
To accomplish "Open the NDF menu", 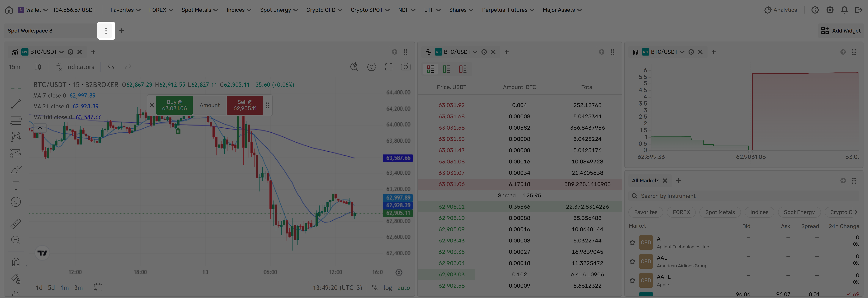I will coord(407,10).
